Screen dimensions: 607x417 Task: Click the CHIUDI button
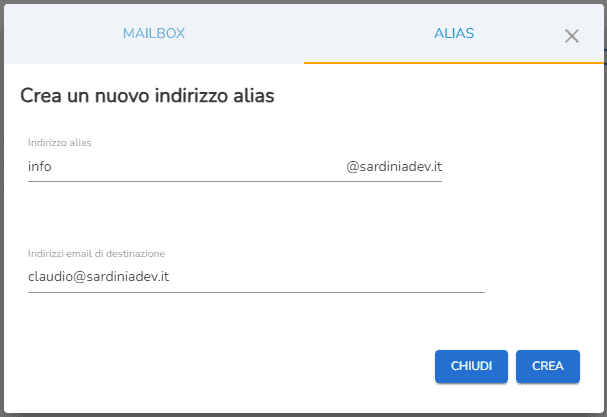(471, 366)
